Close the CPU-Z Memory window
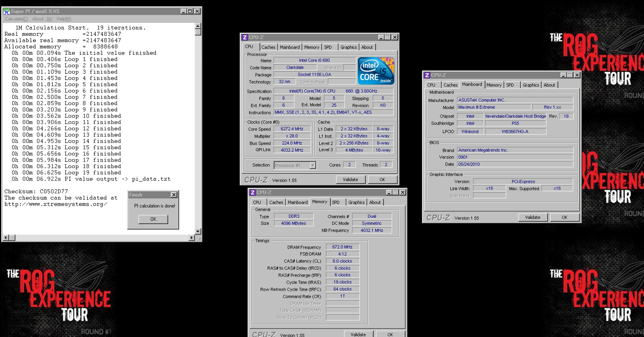Screen dimensions: 644x337 pyautogui.click(x=402, y=192)
